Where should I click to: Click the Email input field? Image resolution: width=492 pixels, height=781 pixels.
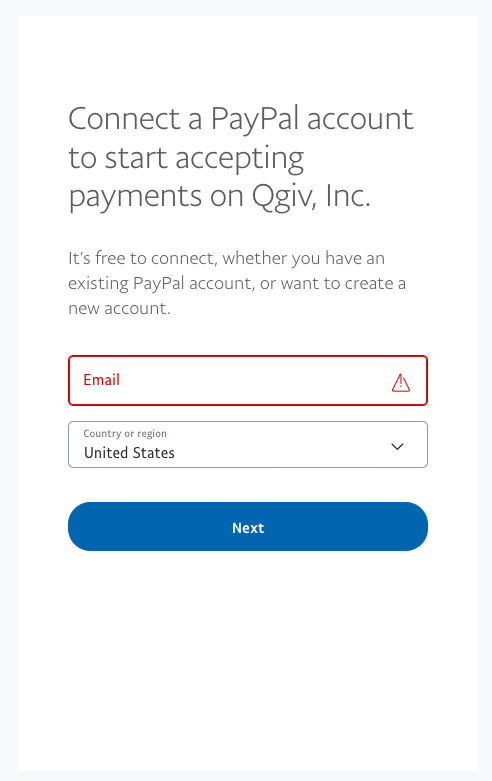coord(248,381)
